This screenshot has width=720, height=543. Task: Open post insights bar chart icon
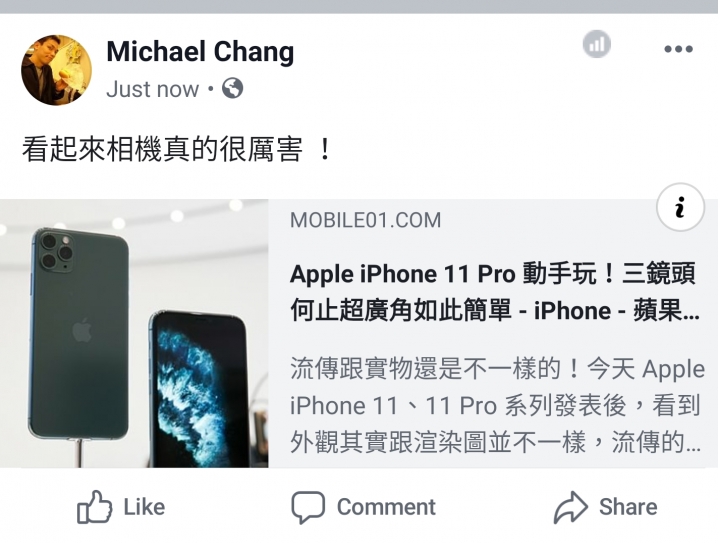click(596, 44)
